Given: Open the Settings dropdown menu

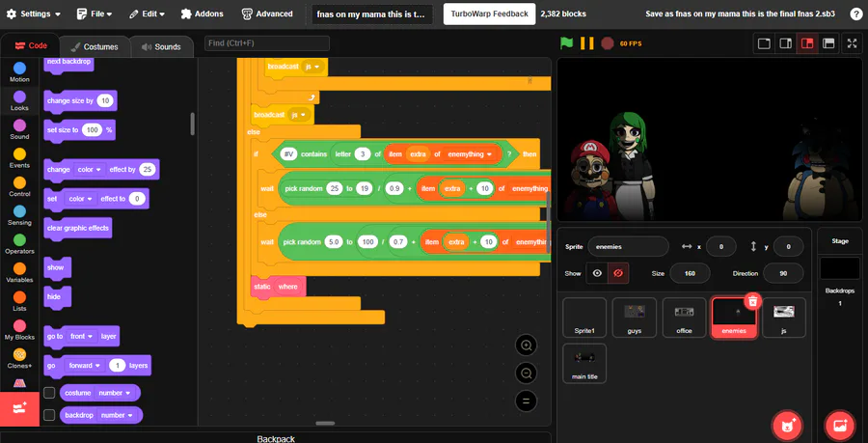Looking at the screenshot, I should (33, 14).
